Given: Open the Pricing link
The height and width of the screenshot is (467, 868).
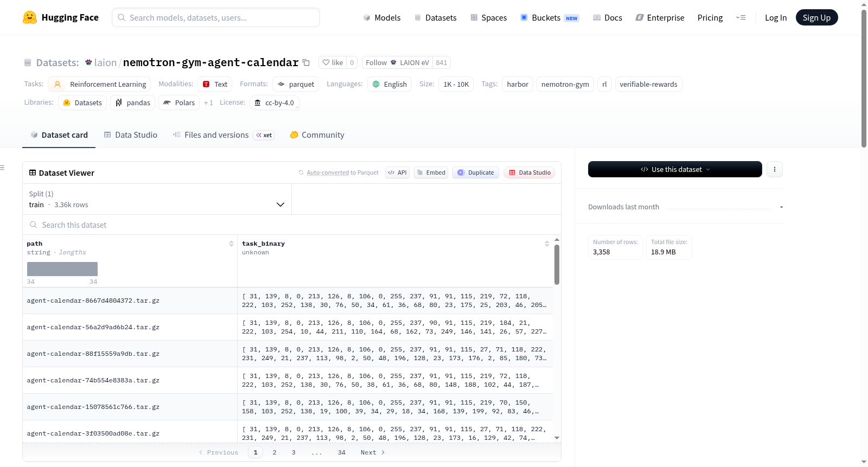Looking at the screenshot, I should click(710, 17).
